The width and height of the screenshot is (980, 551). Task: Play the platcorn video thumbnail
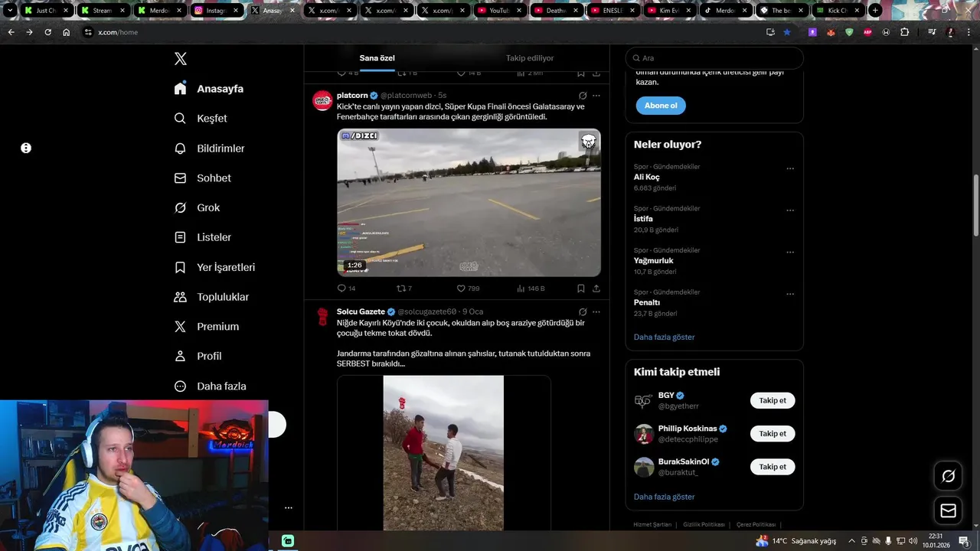point(469,203)
